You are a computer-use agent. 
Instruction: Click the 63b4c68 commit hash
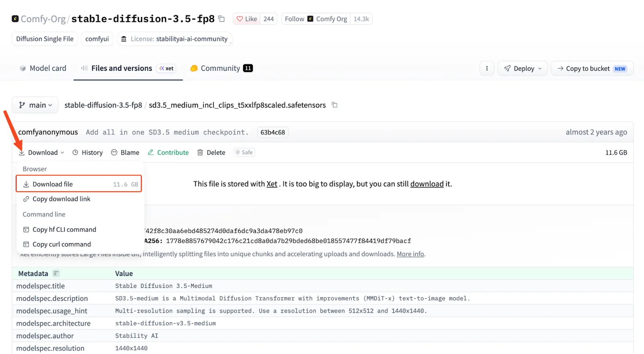(272, 132)
